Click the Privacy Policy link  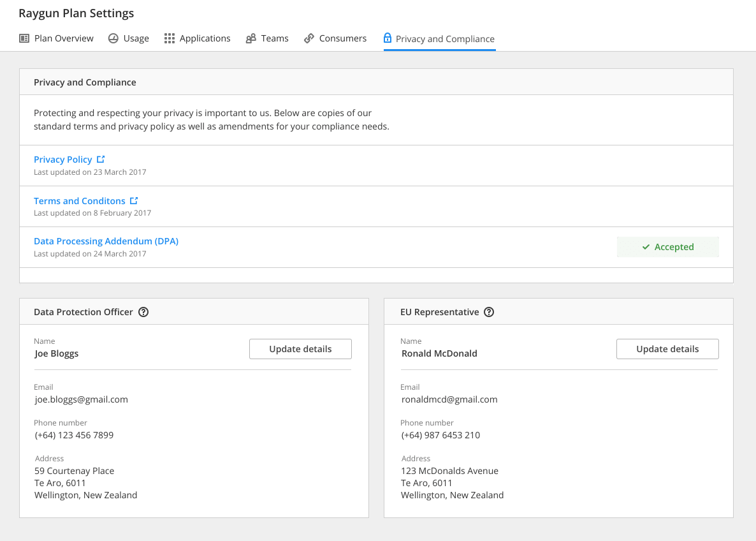tap(62, 159)
